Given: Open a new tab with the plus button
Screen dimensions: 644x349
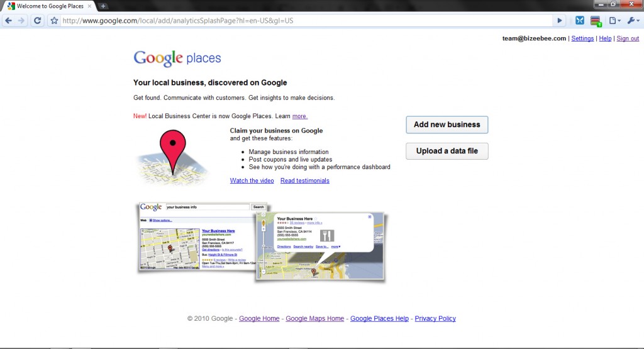Looking at the screenshot, I should coord(103,6).
